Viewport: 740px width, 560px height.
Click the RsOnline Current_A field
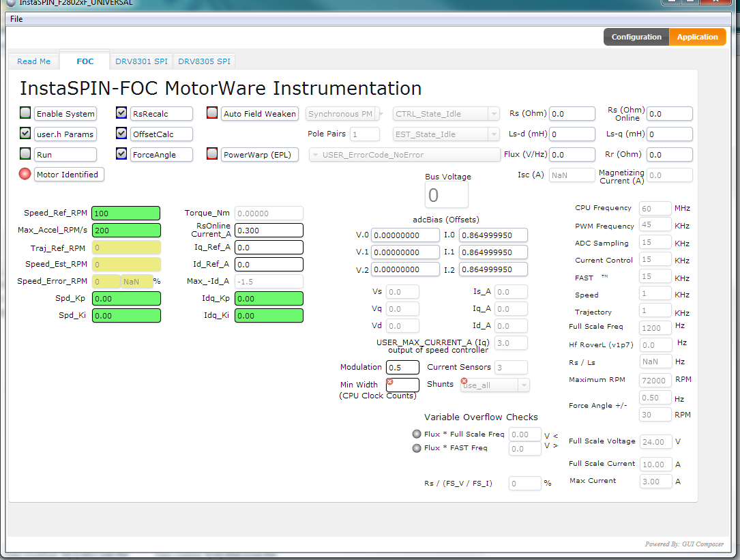[x=269, y=231]
